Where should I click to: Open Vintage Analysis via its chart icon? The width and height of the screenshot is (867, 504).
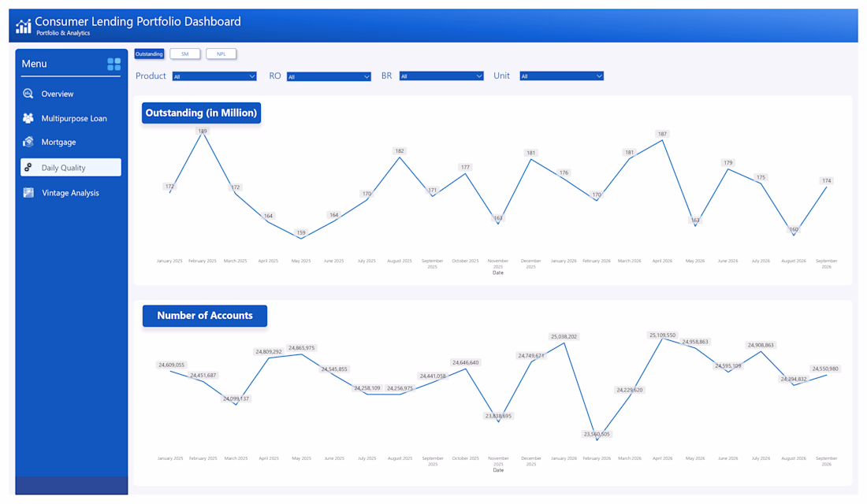(28, 192)
